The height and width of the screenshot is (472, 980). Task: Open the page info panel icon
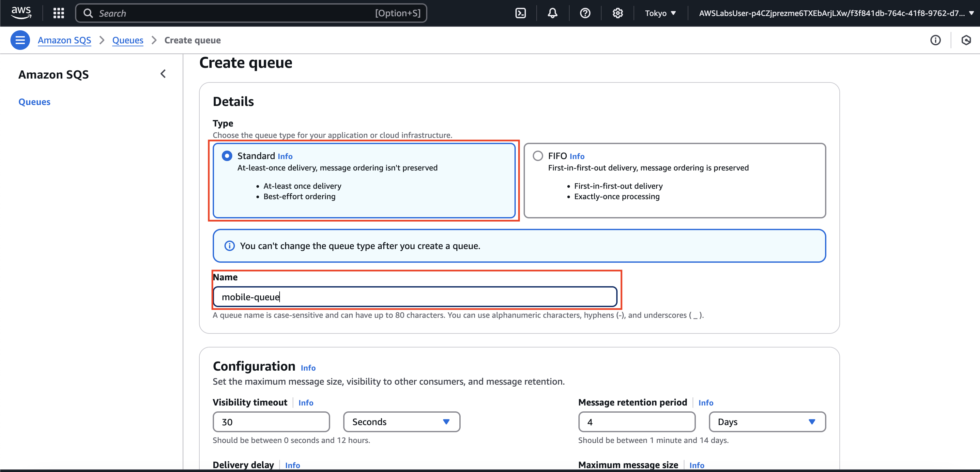point(935,40)
